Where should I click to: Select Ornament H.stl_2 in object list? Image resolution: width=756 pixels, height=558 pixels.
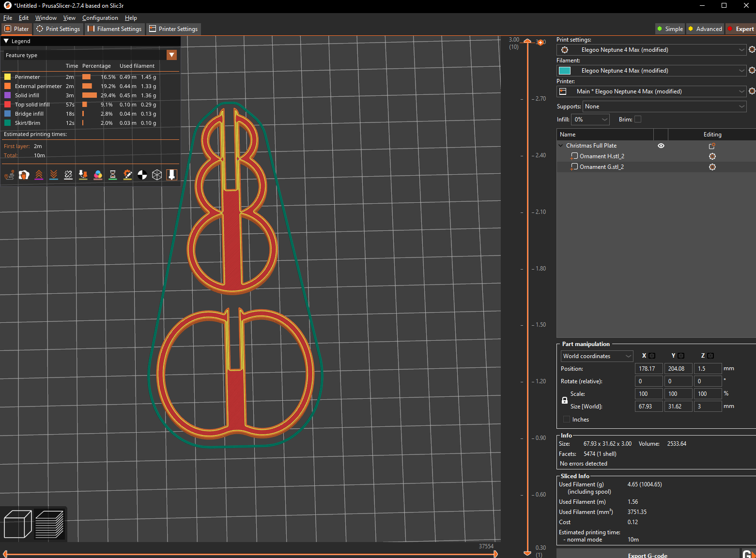pos(602,156)
